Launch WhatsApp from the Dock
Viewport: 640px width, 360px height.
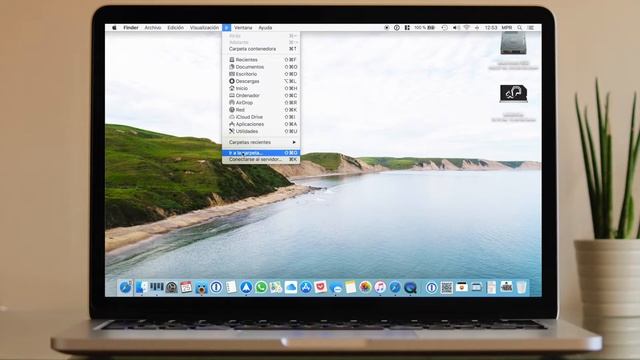[261, 287]
